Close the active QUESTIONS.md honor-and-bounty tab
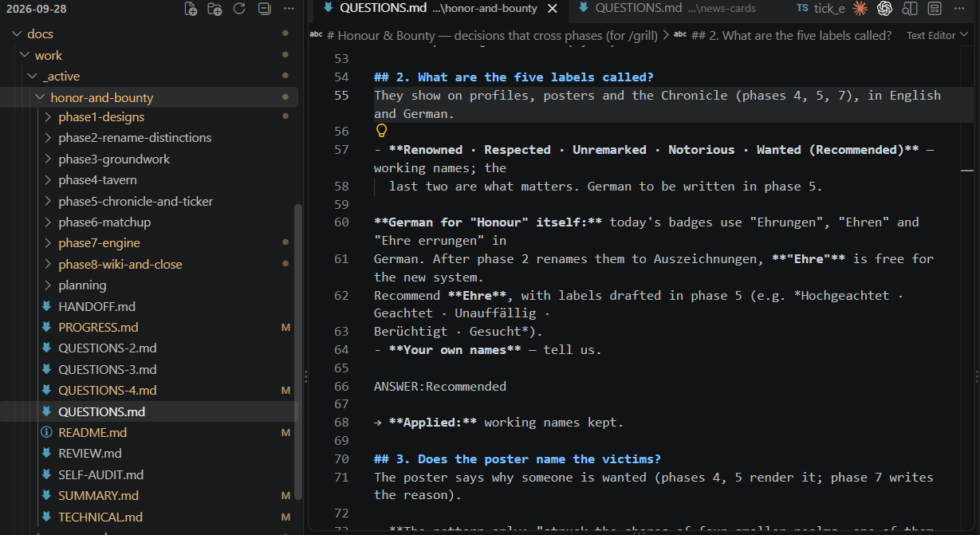 553,9
